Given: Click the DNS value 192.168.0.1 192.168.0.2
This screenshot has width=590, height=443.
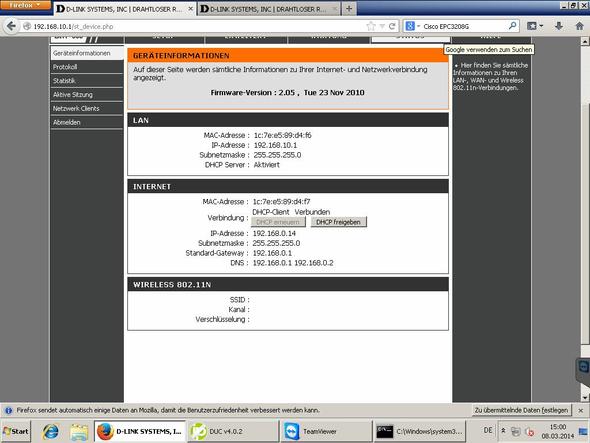Looking at the screenshot, I should [293, 263].
